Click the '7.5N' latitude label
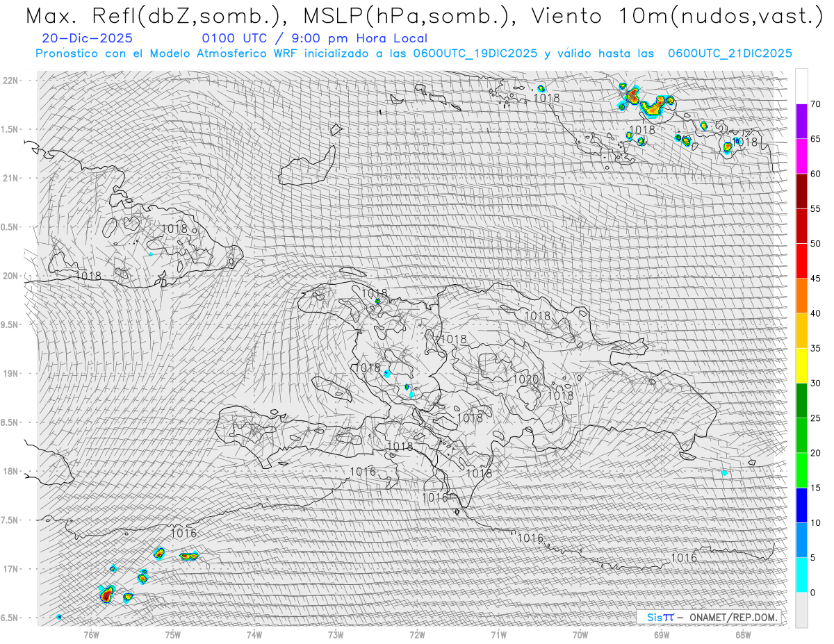The width and height of the screenshot is (834, 644). 10,520
